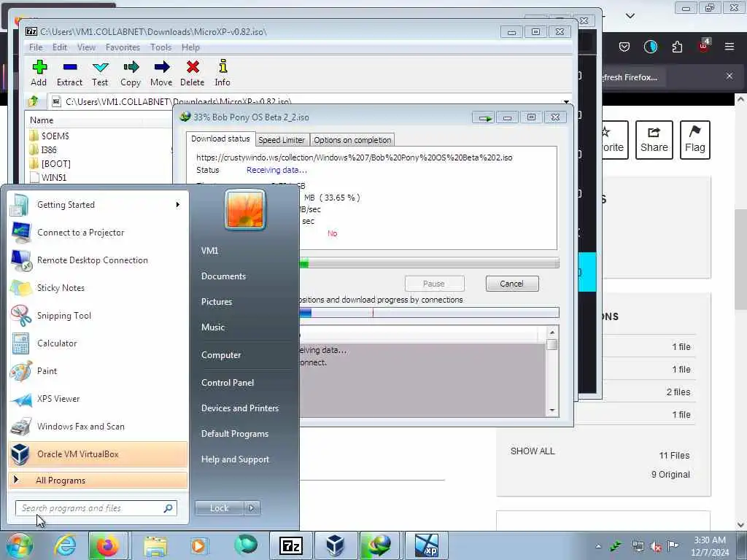
Task: Open the File menu in 7-Zip
Action: point(36,47)
